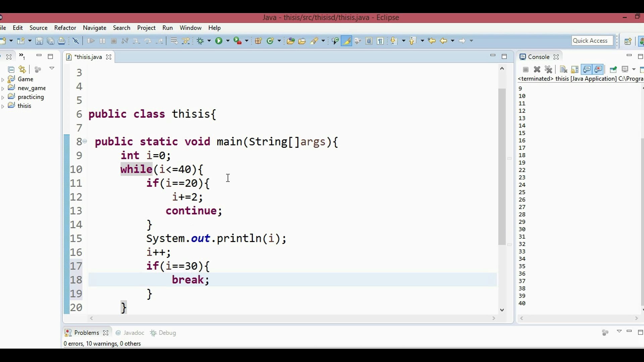Click Remove All Terminated Launches icon
This screenshot has height=362, width=644.
[x=549, y=69]
